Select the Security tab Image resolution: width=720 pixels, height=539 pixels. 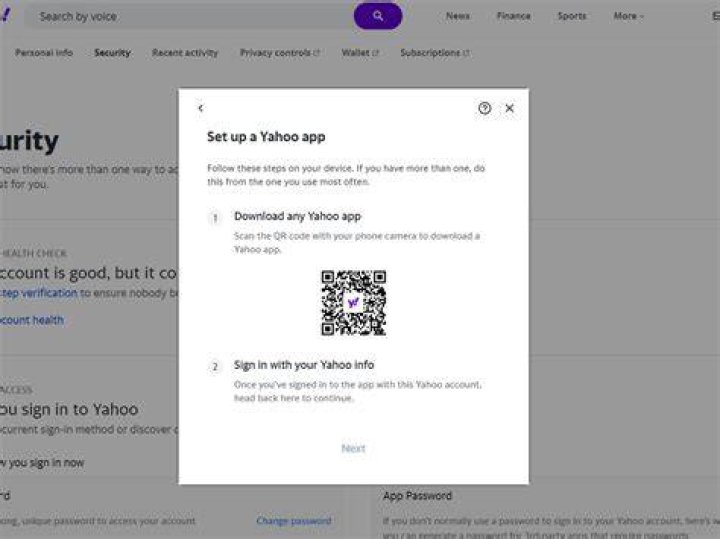[x=112, y=53]
